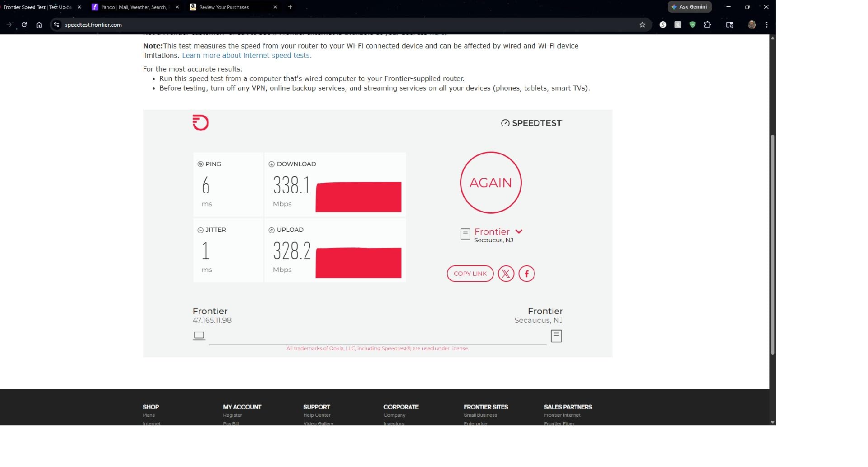Click the page vertical scrollbar thumb
868x467 pixels.
(x=773, y=244)
